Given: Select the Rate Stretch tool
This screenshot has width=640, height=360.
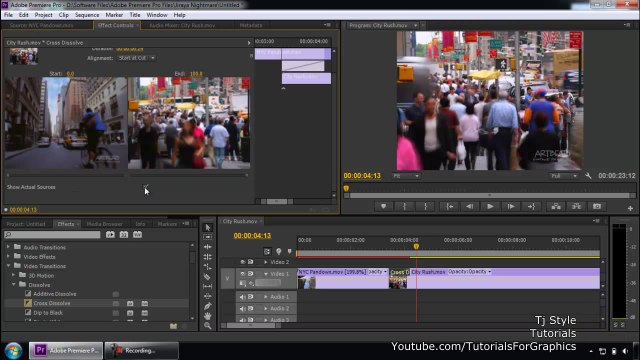Looking at the screenshot, I should click(208, 267).
